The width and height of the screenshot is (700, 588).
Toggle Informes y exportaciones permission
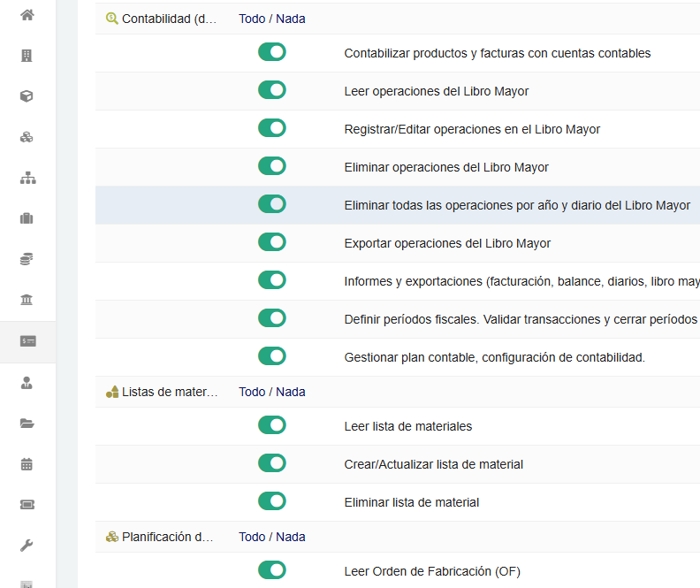[x=272, y=280]
